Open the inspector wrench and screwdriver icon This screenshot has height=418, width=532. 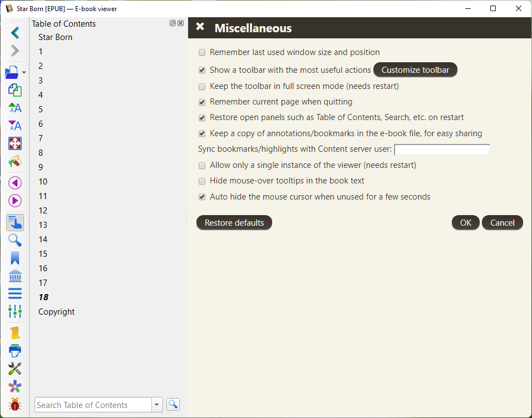click(15, 369)
